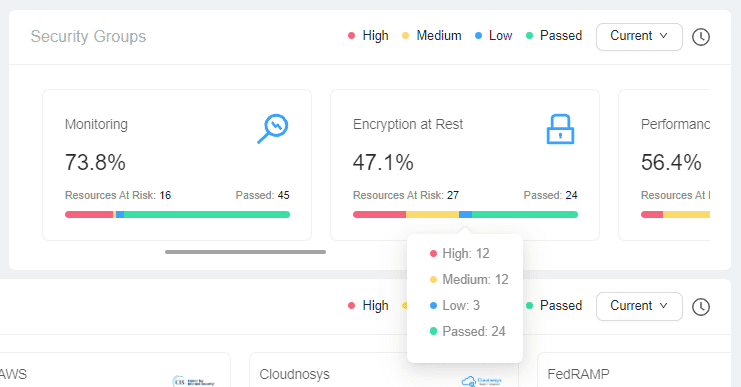
Task: Toggle High legend in lower section
Action: click(x=368, y=306)
